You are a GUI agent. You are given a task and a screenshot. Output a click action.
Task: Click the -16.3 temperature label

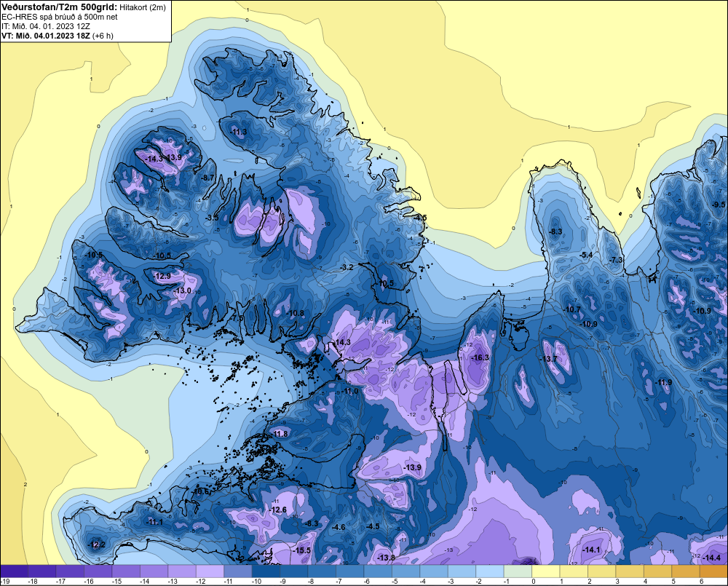pyautogui.click(x=479, y=357)
